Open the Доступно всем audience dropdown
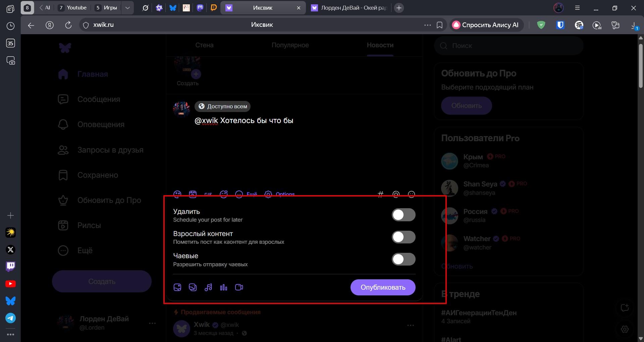This screenshot has width=644, height=342. 223,106
